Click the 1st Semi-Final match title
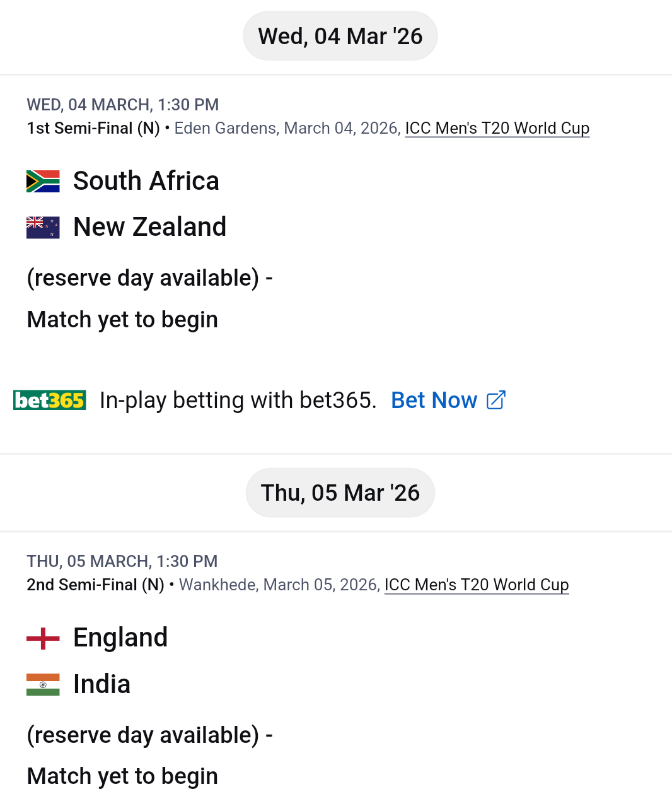 (x=93, y=129)
